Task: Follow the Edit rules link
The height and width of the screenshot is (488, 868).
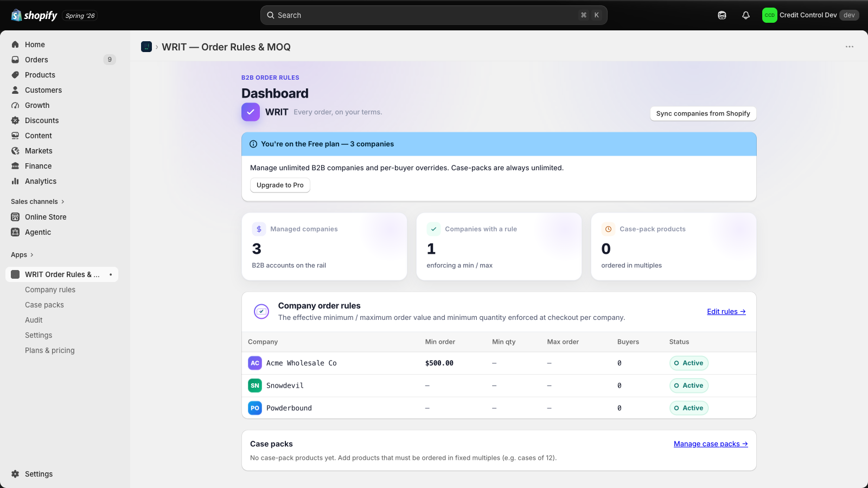Action: 726,312
